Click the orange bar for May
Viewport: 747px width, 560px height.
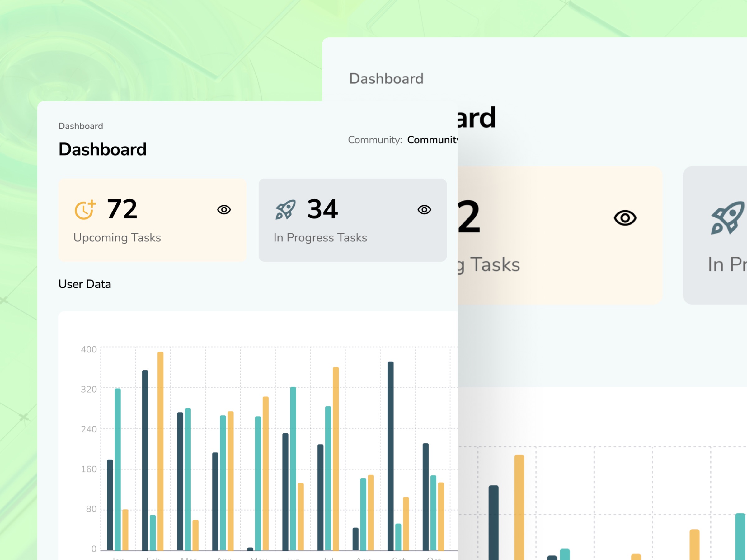click(x=265, y=473)
